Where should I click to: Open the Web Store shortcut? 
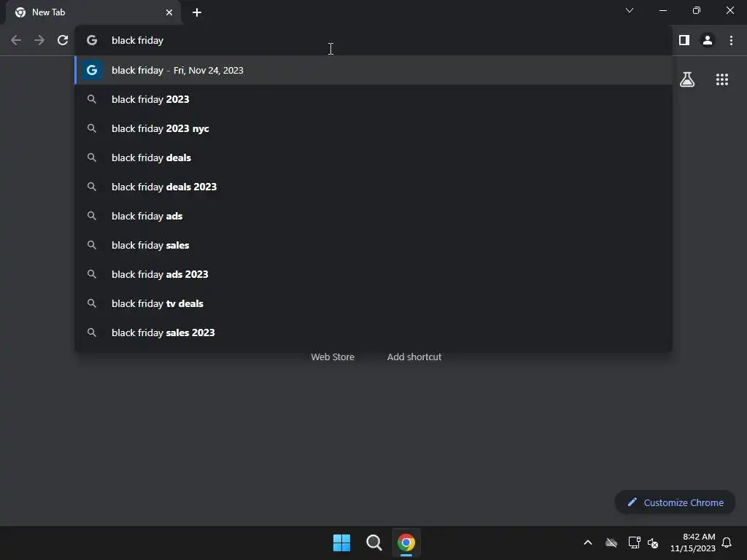pyautogui.click(x=333, y=357)
